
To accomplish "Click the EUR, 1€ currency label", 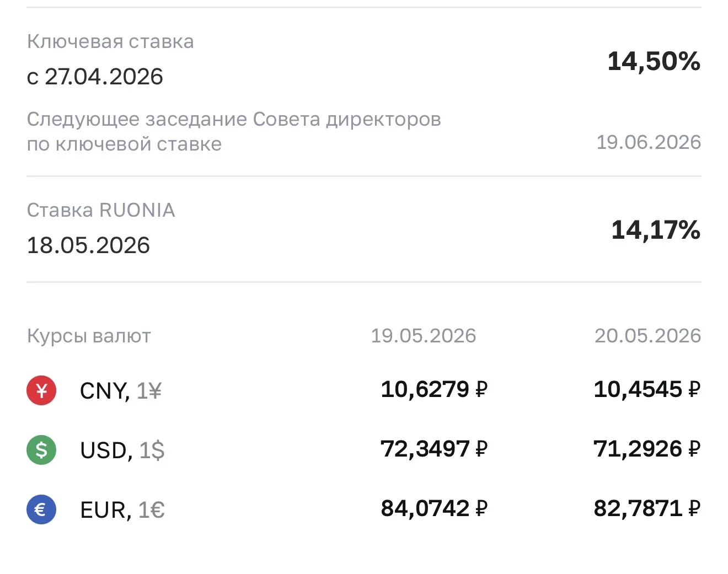I will coord(122,510).
